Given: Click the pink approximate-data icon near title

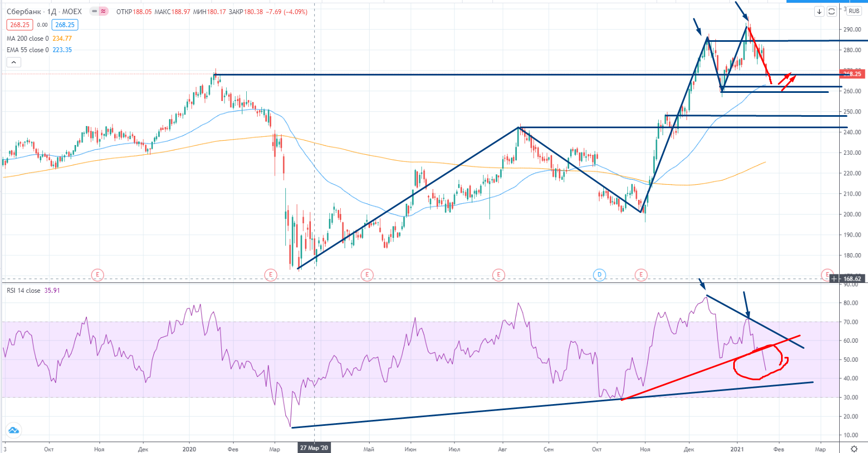Looking at the screenshot, I should pyautogui.click(x=103, y=11).
